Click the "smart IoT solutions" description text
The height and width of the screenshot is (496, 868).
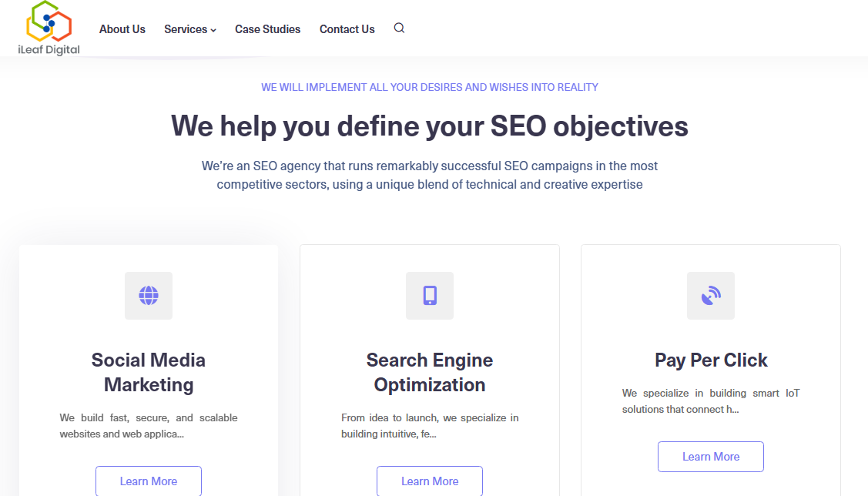[711, 400]
